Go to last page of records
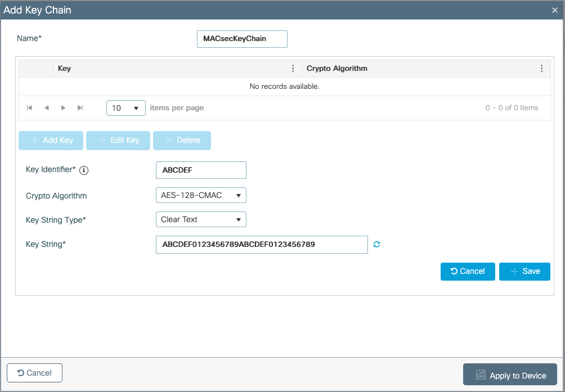Viewport: 565px width, 392px height. [80, 107]
